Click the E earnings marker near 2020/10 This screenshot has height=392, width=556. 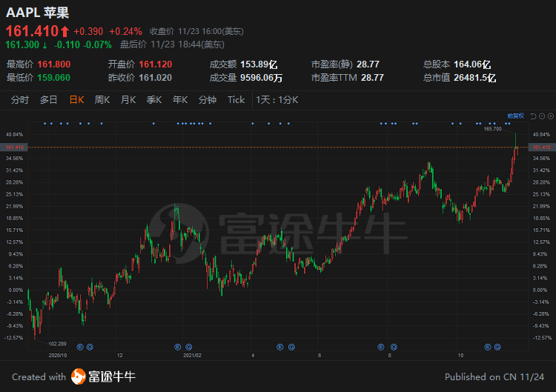(80, 347)
